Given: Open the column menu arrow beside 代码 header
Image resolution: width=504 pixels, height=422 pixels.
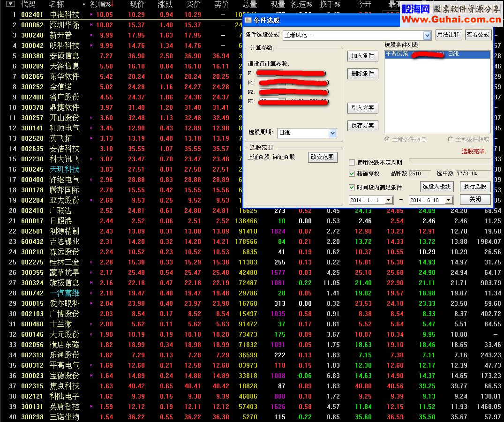Looking at the screenshot, I should coord(11,4).
